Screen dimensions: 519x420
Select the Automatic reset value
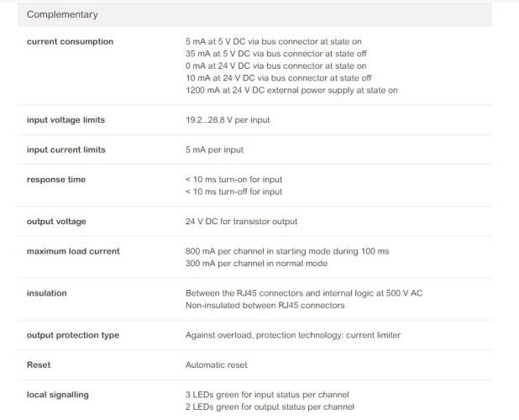217,365
